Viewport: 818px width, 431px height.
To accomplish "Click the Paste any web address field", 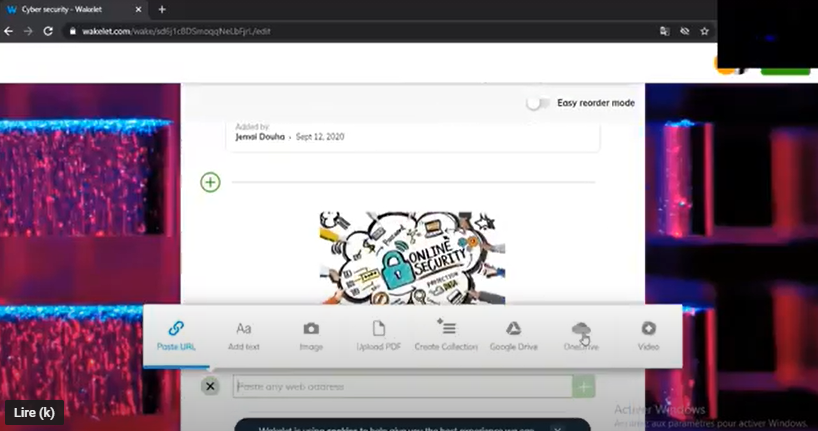I will 402,387.
